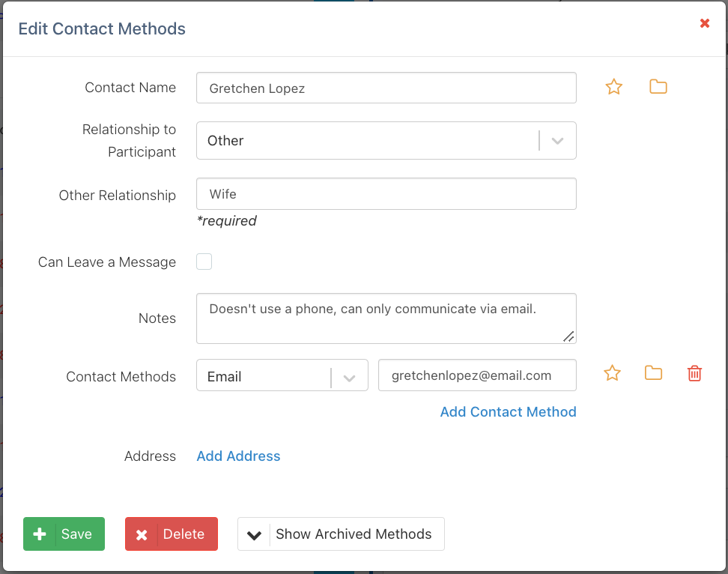Click the Add Contact Method link

[x=508, y=411]
